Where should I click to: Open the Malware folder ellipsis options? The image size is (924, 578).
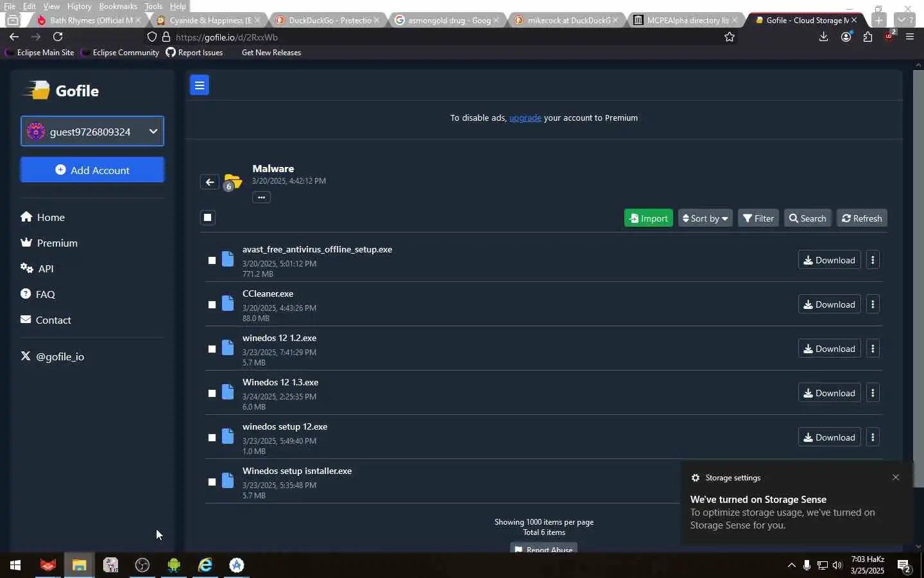click(x=261, y=197)
